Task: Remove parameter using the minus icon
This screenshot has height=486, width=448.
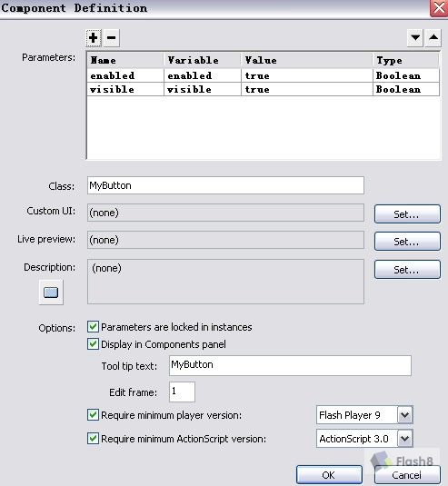Action: 111,38
